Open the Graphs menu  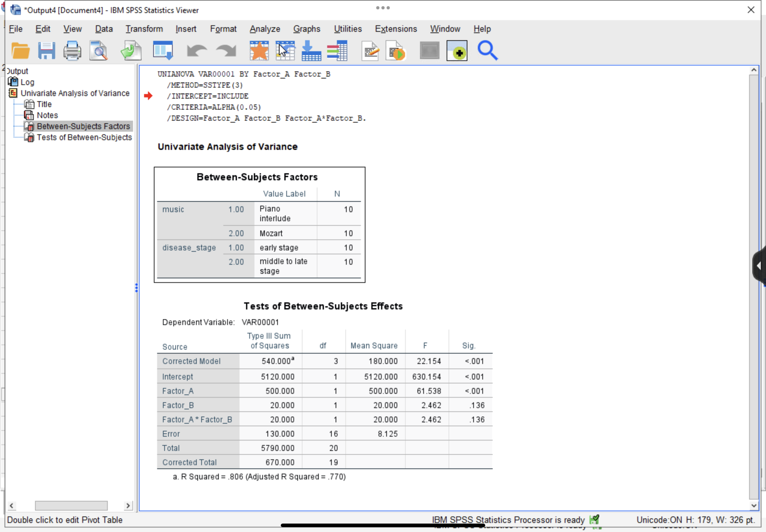tap(306, 29)
